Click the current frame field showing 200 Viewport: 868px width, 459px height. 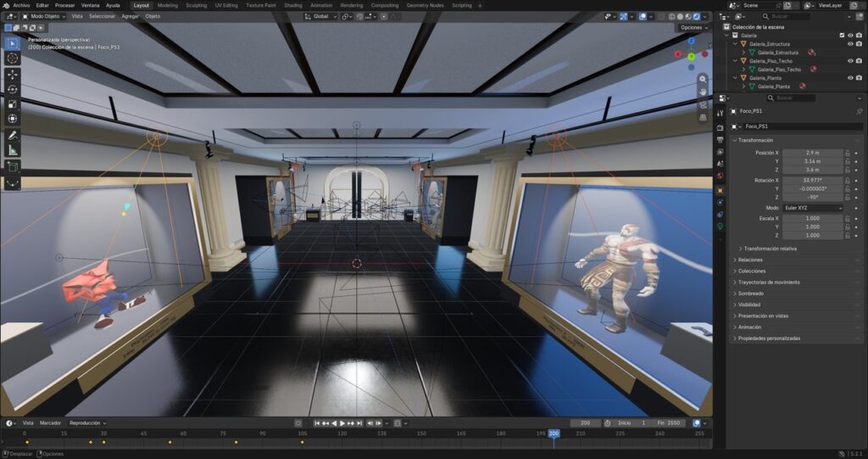tap(585, 423)
